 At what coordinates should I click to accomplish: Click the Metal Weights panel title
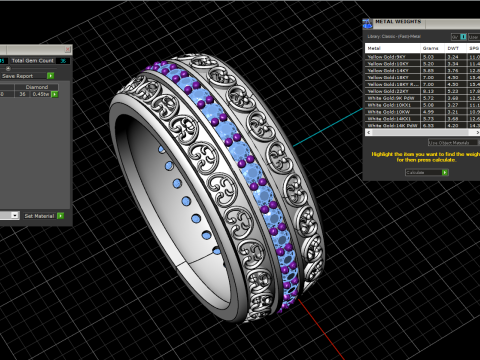[x=398, y=22]
